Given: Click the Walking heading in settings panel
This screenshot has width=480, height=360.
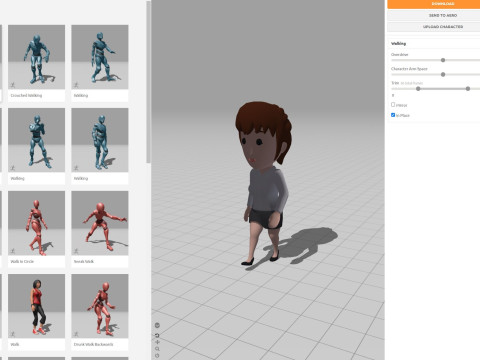Looking at the screenshot, I should (398, 43).
